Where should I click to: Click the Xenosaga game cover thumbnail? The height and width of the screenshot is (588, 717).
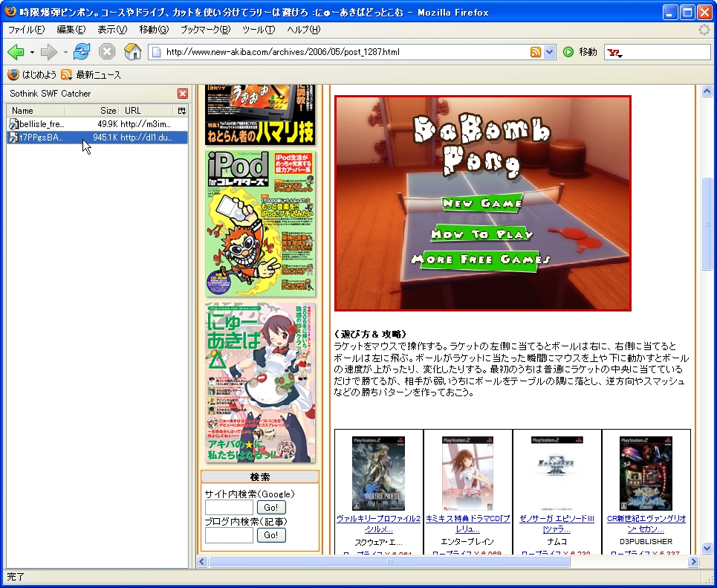coord(557,473)
